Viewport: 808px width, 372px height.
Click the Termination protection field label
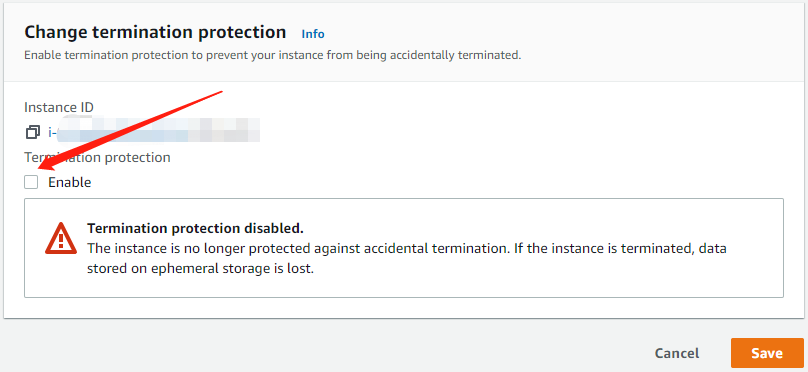[97, 157]
